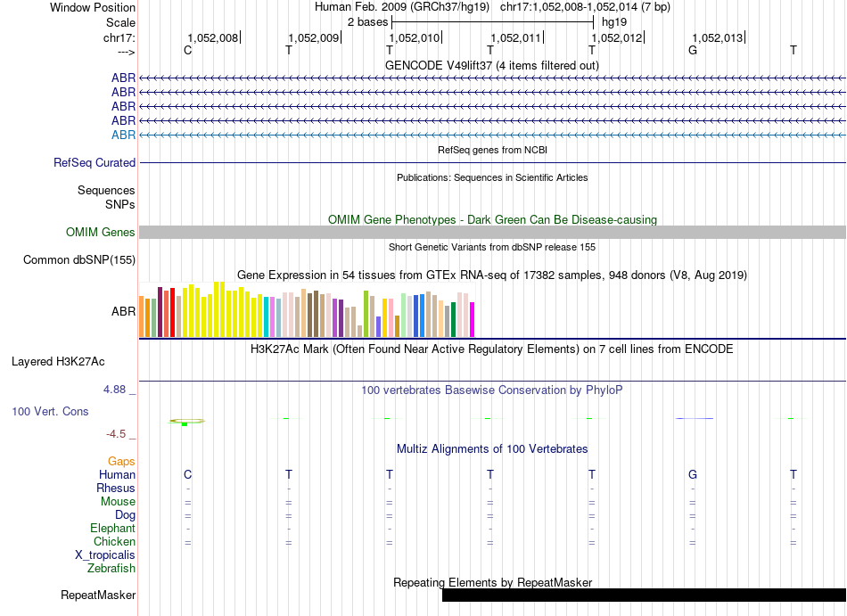Click the ---> strand direction arrow
The height and width of the screenshot is (616, 847).
(126, 52)
